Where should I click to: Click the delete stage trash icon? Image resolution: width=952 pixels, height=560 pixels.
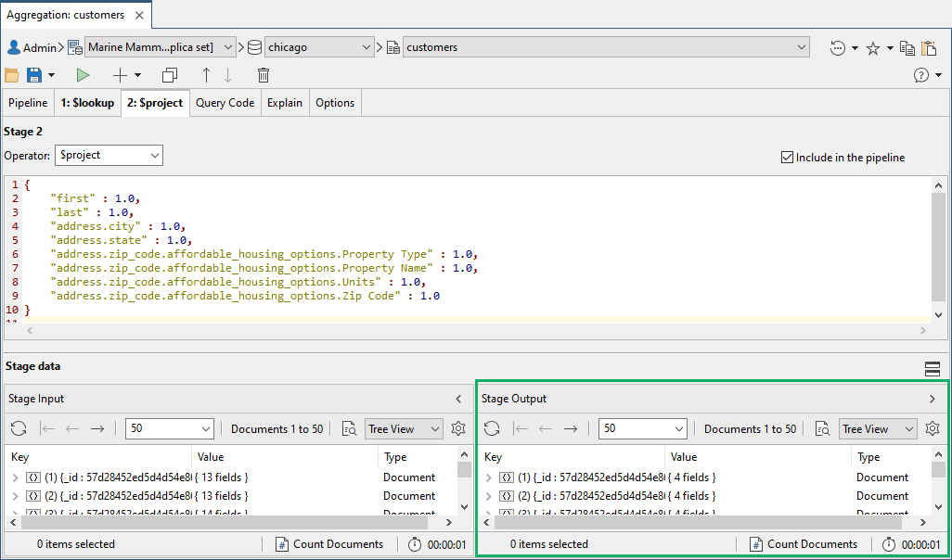click(x=264, y=75)
